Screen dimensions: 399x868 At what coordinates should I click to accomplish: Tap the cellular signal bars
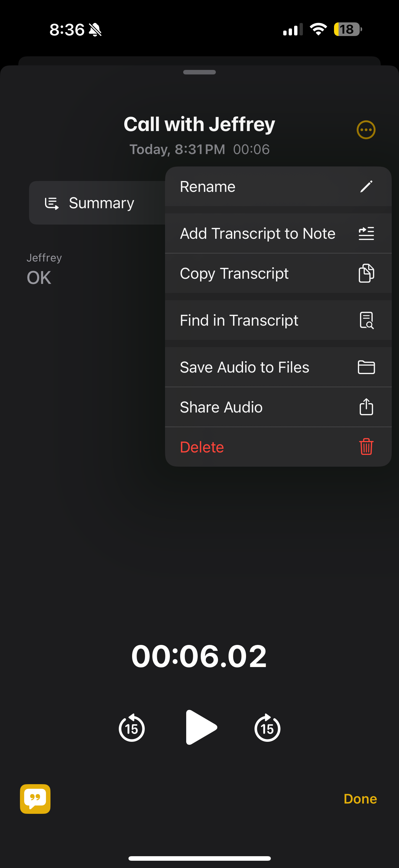point(293,30)
